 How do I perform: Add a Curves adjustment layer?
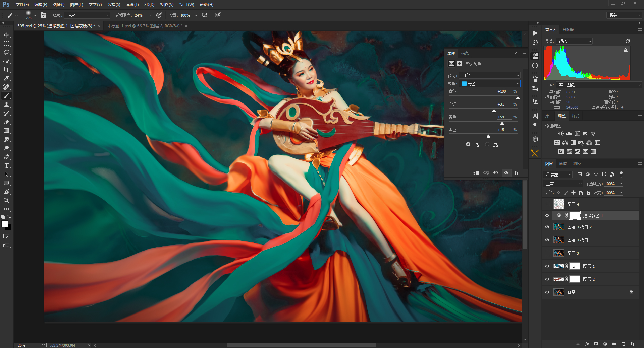[x=577, y=134]
